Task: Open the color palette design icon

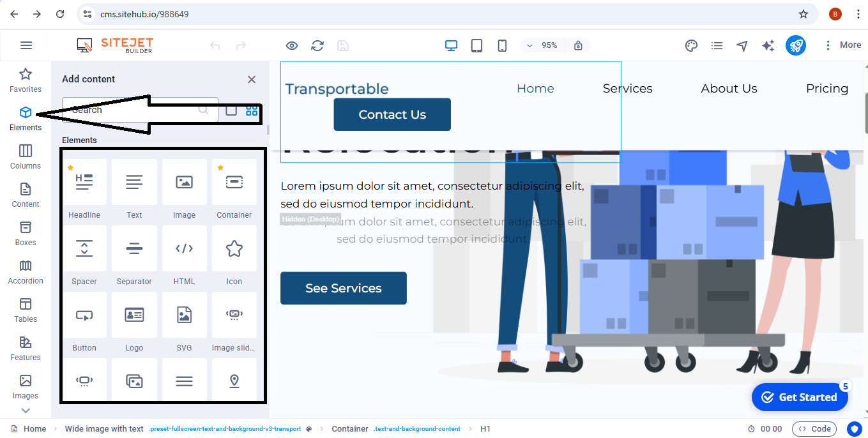Action: click(x=691, y=45)
